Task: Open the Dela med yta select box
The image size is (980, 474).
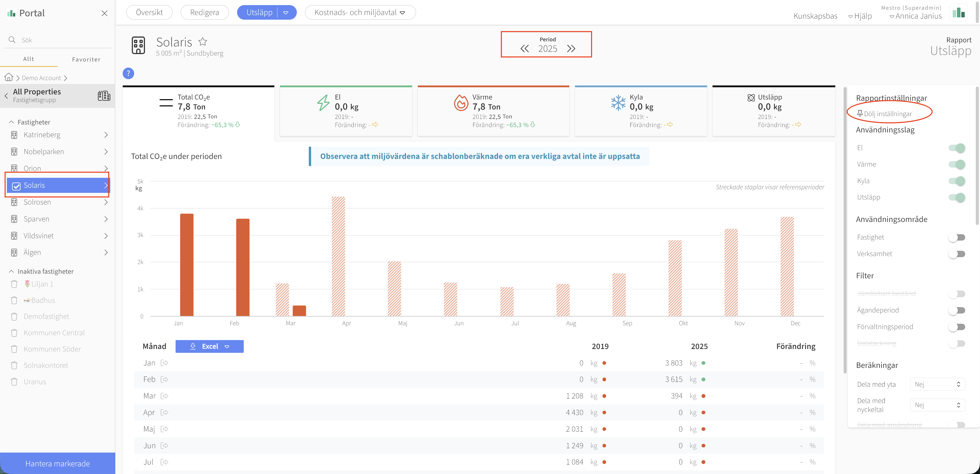Action: [x=937, y=384]
